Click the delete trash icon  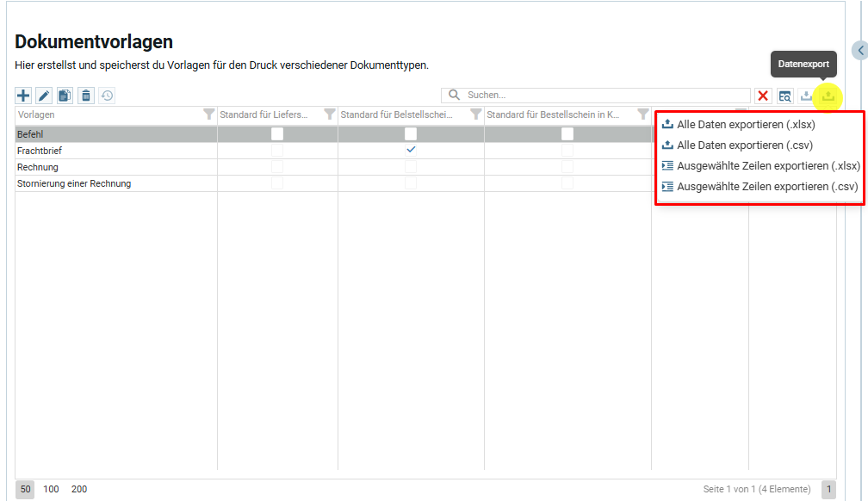[x=86, y=96]
